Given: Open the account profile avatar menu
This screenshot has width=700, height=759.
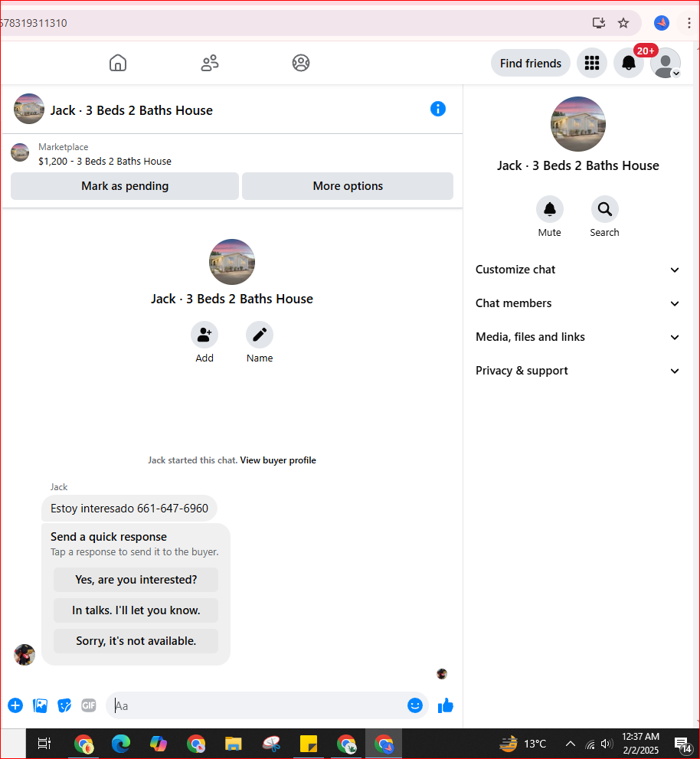Looking at the screenshot, I should tap(665, 63).
